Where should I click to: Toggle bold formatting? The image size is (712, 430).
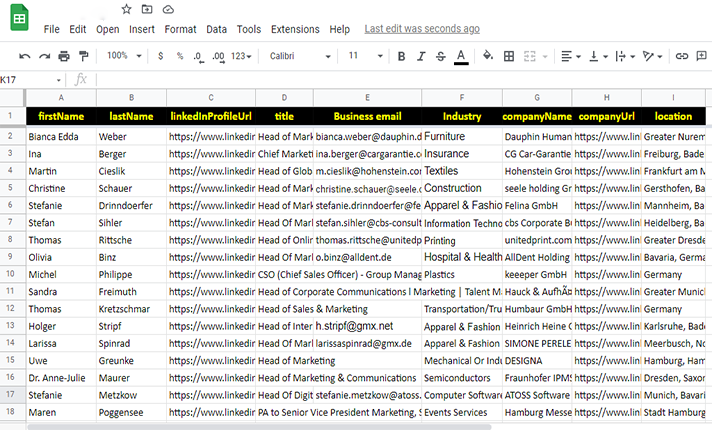(x=401, y=56)
